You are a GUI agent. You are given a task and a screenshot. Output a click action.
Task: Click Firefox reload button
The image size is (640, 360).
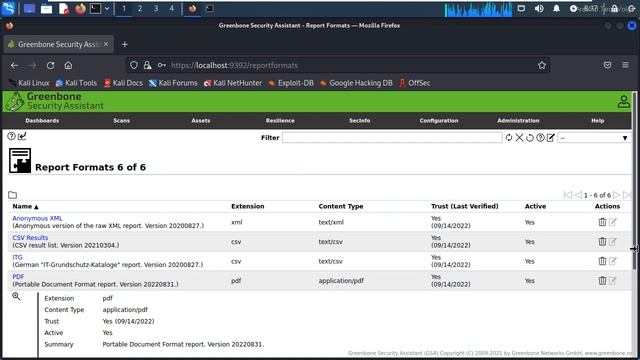point(50,65)
